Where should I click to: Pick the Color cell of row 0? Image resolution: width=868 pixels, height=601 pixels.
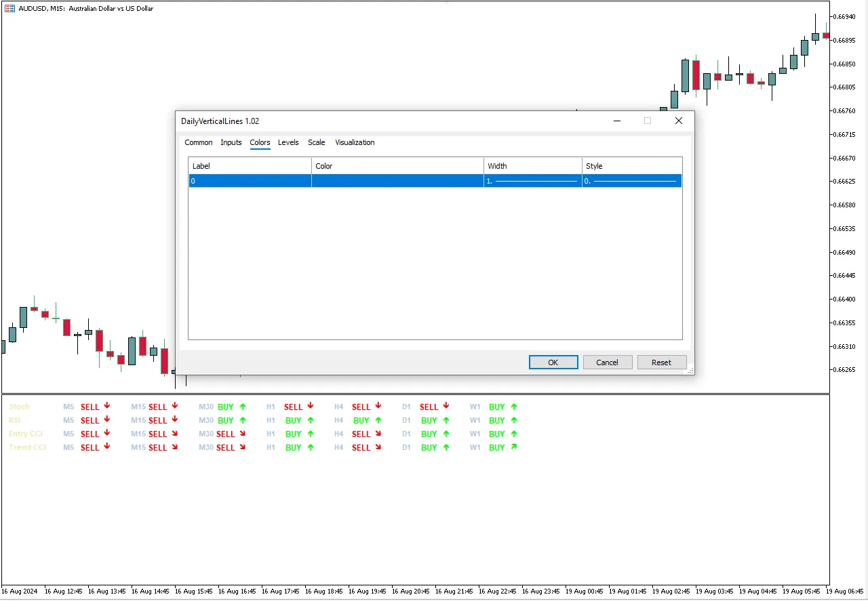click(397, 181)
